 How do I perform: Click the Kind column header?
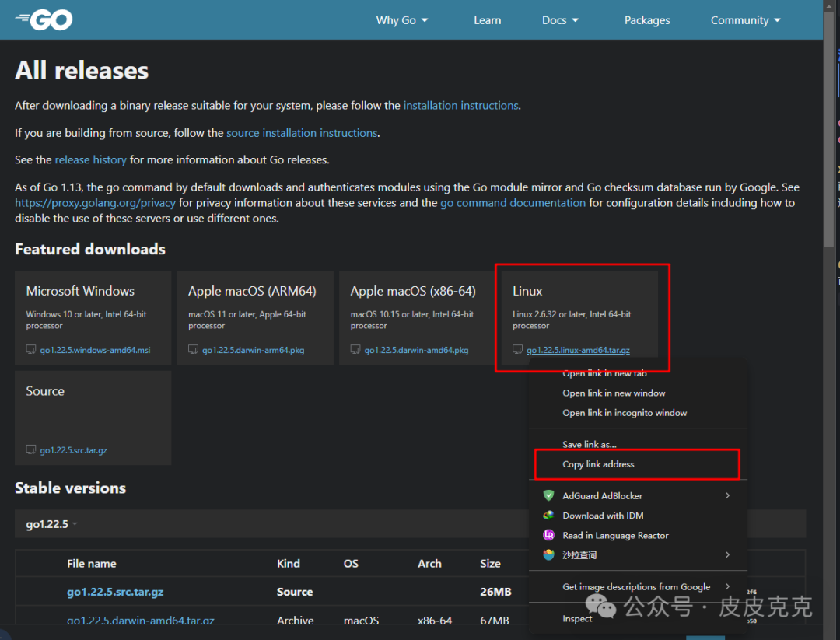click(x=289, y=564)
